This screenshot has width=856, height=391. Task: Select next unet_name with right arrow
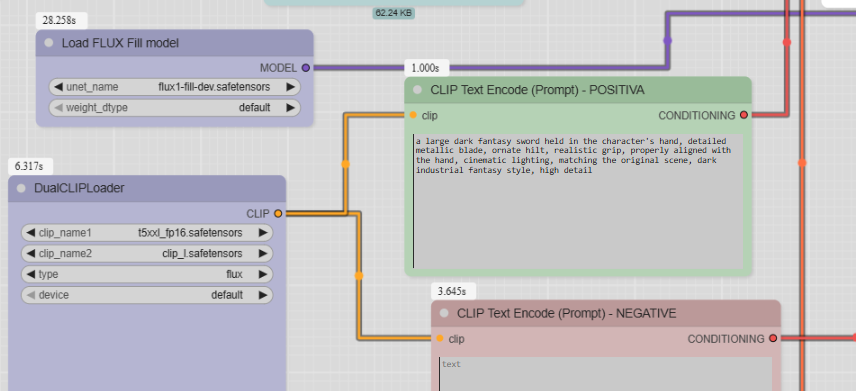point(290,87)
